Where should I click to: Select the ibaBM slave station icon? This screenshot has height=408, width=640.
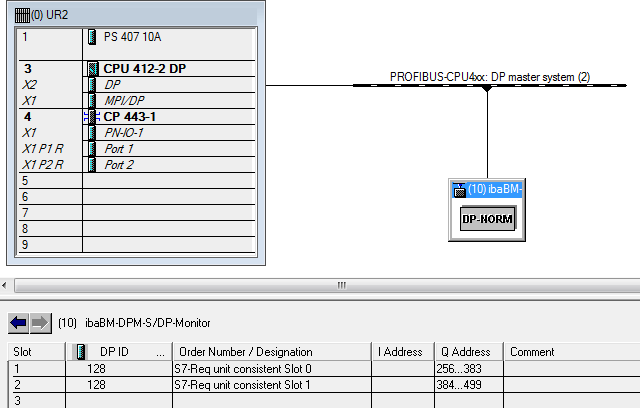tap(460, 190)
